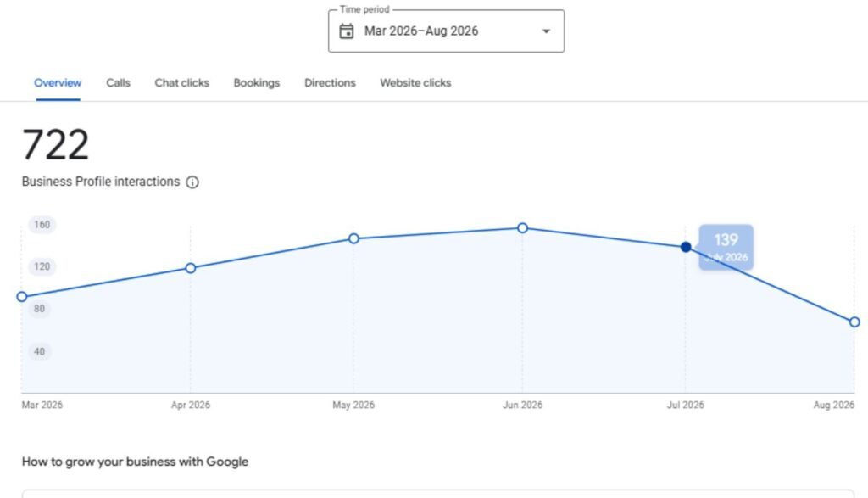Screen dimensions: 868x498
Task: Click the 40 y-axis label
Action: point(39,351)
